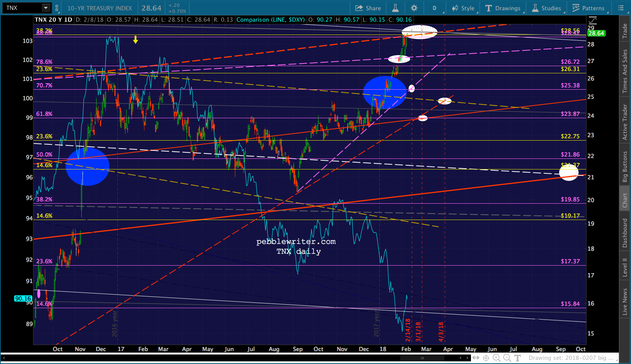Open the list menu icon at top right
Viewport: 631px width, 364px height.
(621, 8)
